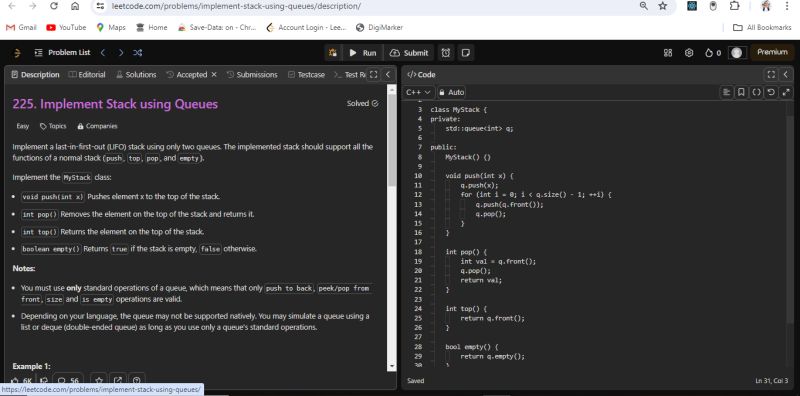Switch to the Description tab

point(35,75)
